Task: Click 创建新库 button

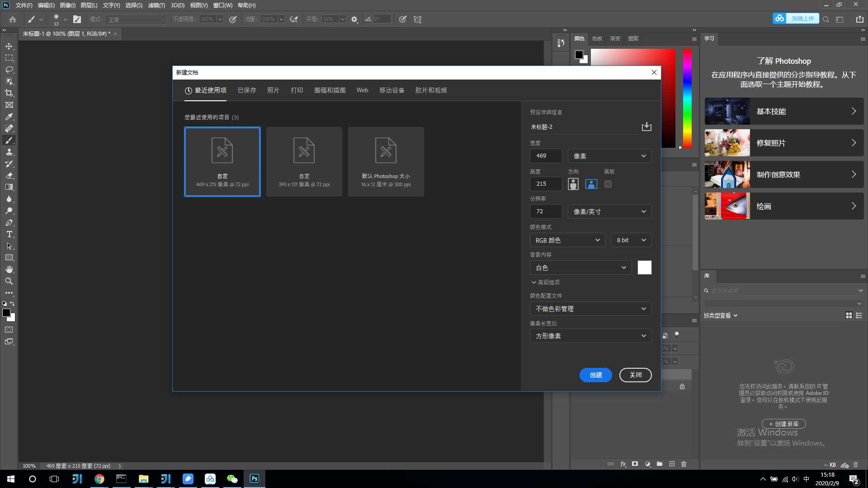Action: [x=784, y=424]
